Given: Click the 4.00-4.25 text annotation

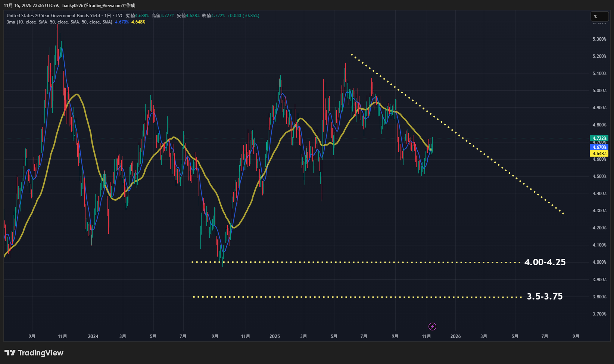Looking at the screenshot, I should tap(545, 262).
